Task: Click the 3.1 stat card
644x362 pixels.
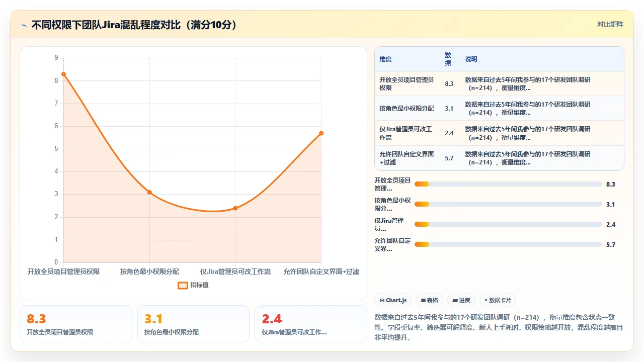Action: coord(193,324)
